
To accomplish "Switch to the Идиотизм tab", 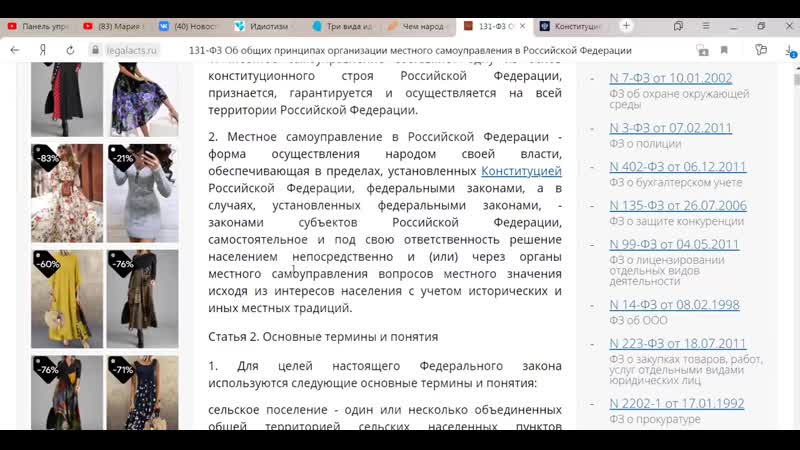I will click(265, 27).
